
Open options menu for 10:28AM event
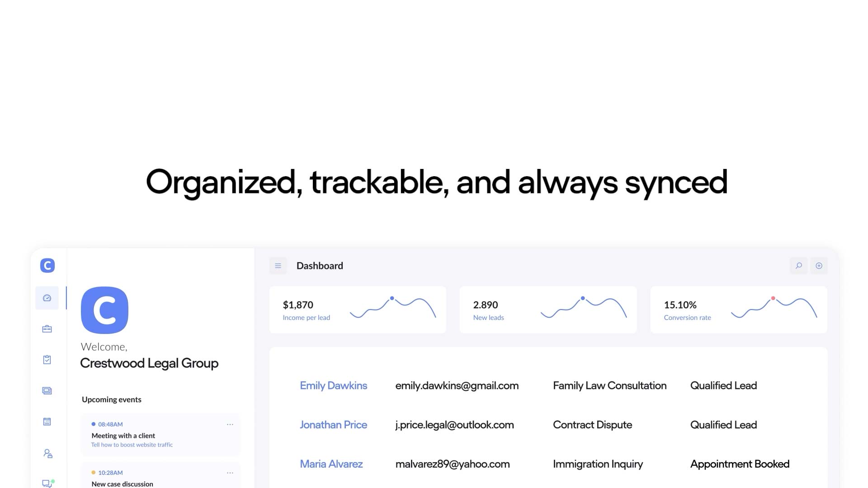coord(230,473)
